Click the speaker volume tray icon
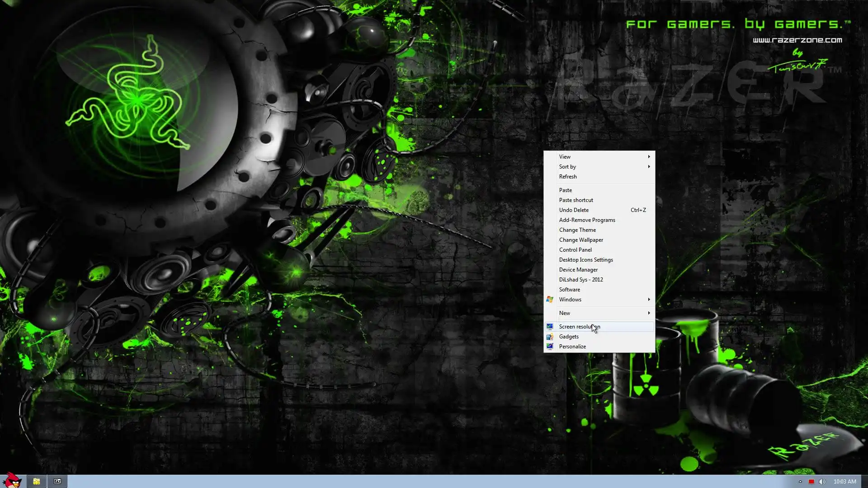868x488 pixels. (822, 482)
